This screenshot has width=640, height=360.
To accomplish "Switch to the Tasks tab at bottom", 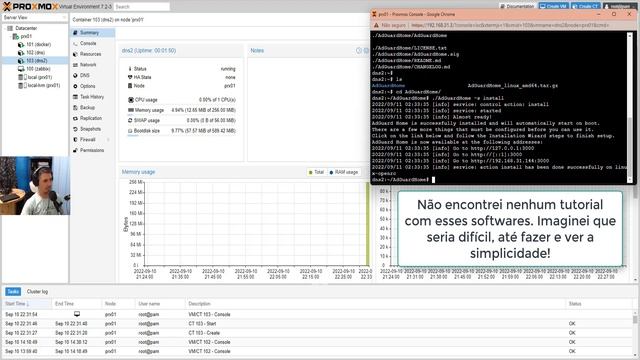I will 13,291.
